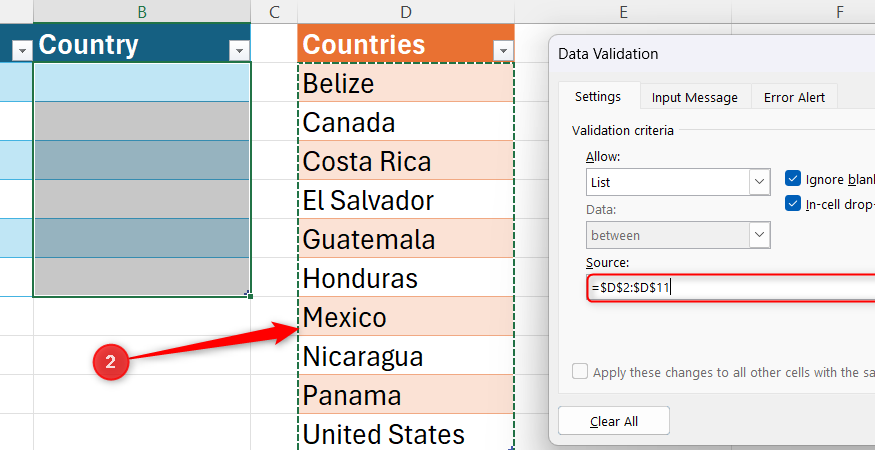The height and width of the screenshot is (450, 875).
Task: Toggle the In-cell dropdown checkbox
Action: (793, 204)
